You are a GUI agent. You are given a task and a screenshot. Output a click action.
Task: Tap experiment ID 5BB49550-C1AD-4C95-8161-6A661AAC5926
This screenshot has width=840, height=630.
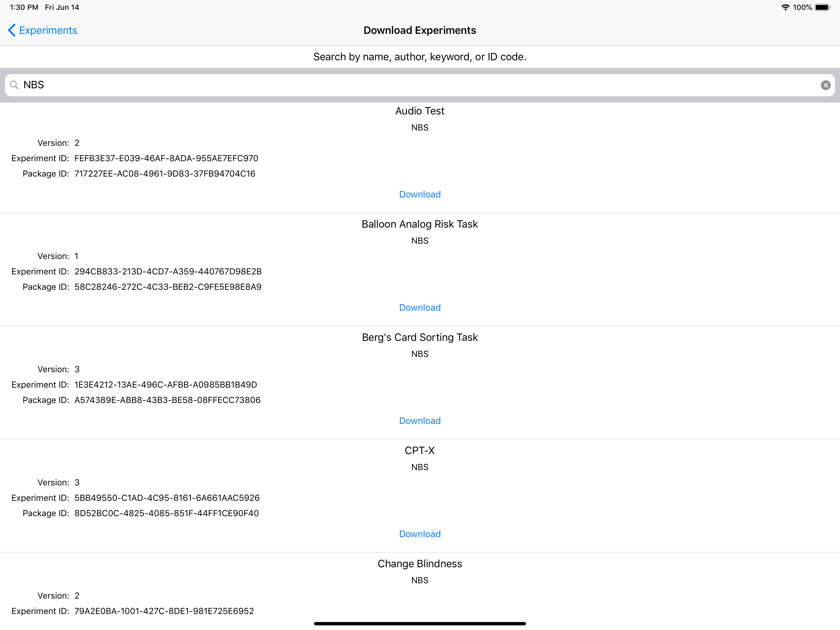coord(167,498)
